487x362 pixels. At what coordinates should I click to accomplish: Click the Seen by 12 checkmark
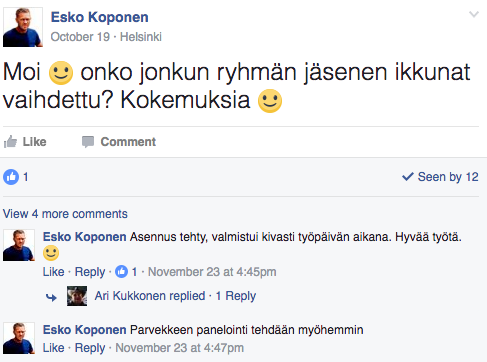[408, 177]
